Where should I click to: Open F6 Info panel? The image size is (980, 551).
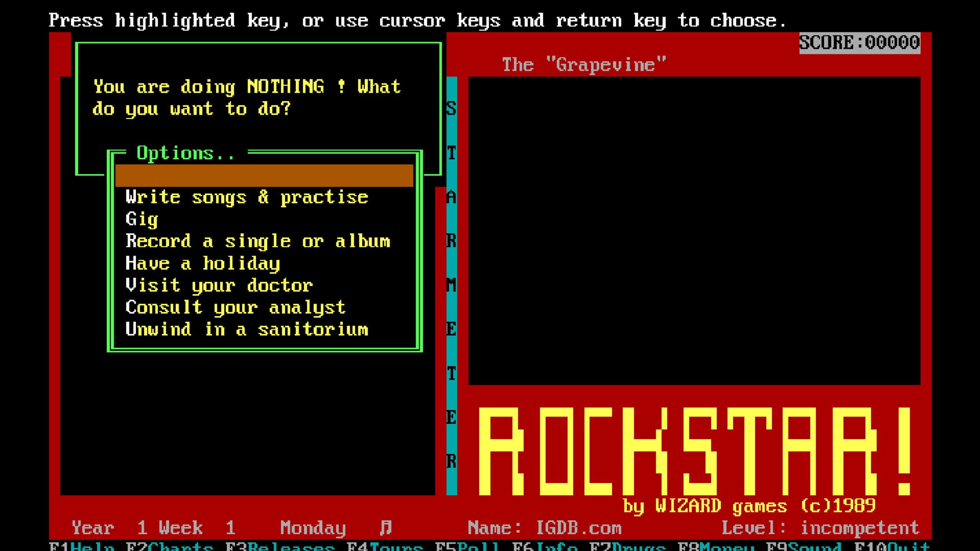tap(545, 546)
